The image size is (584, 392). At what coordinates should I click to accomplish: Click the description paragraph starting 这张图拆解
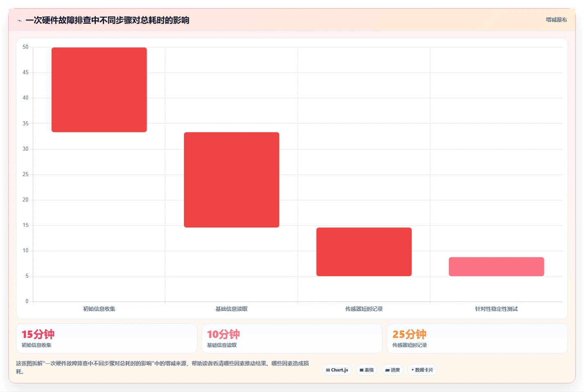tap(163, 367)
